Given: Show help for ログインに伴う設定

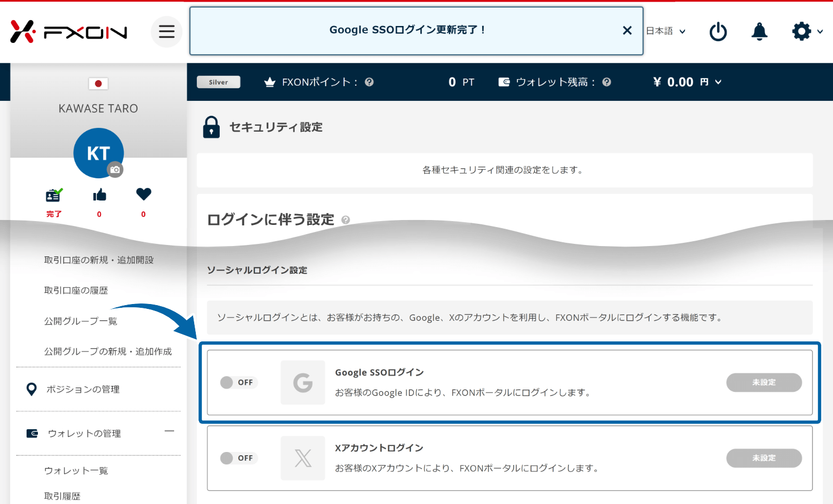Looking at the screenshot, I should (x=345, y=220).
